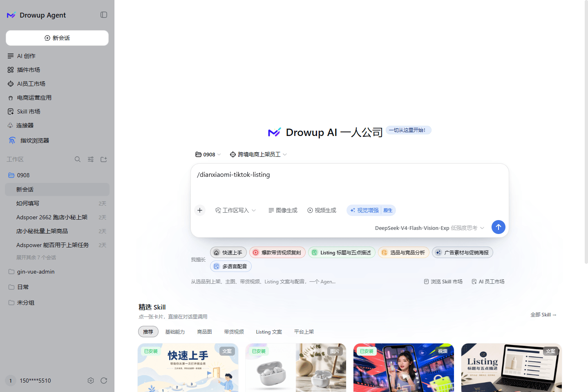Image resolution: width=588 pixels, height=392 pixels.
Task: Choose 快速上手 skill chip
Action: tap(228, 253)
